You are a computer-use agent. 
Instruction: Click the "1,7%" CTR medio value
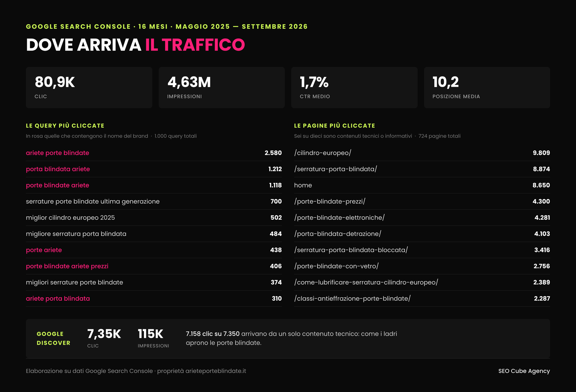(314, 82)
